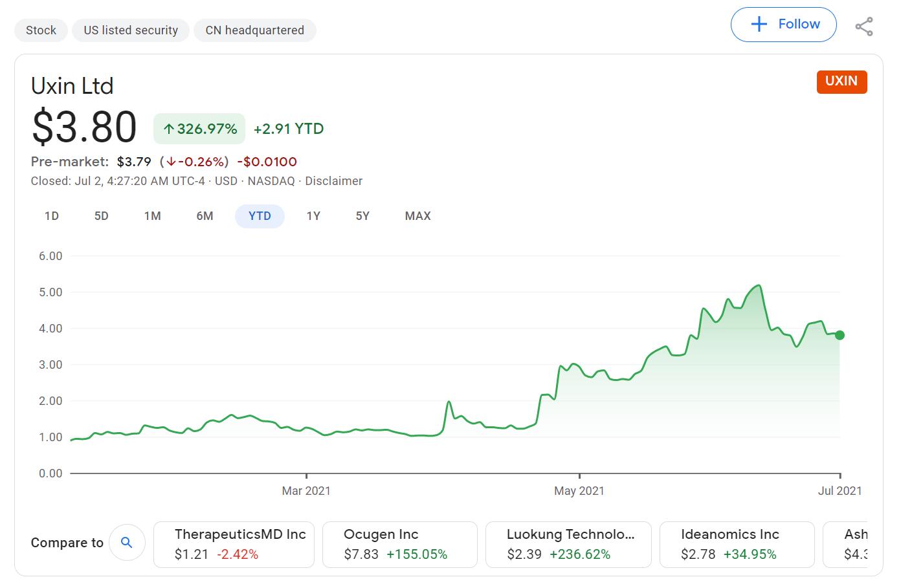The image size is (901, 588).
Task: Switch chart to 6M range
Action: [205, 216]
